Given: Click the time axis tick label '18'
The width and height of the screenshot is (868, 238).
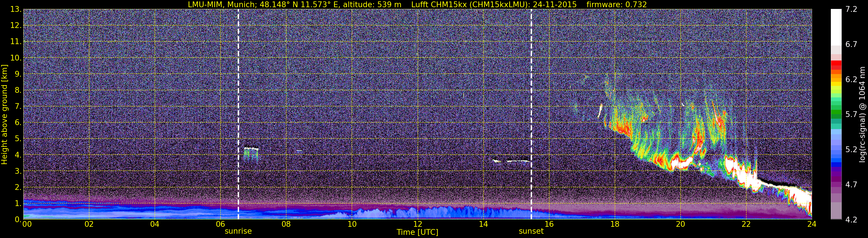Looking at the screenshot, I should tap(614, 224).
